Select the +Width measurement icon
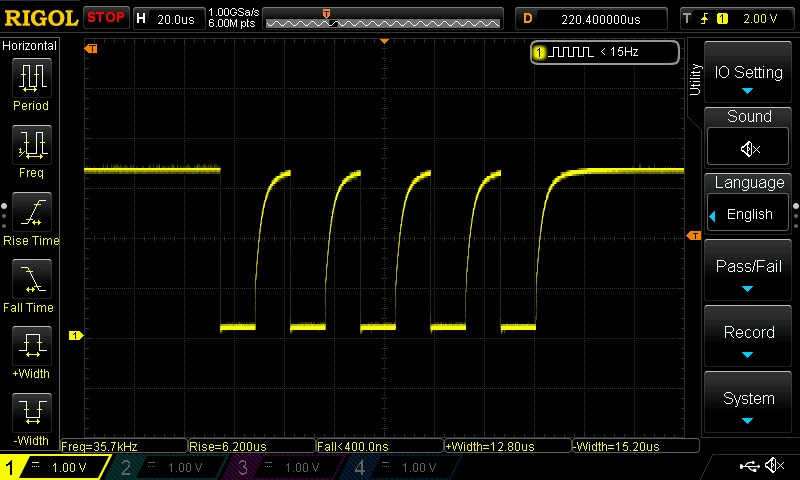800x480 pixels. (32, 346)
